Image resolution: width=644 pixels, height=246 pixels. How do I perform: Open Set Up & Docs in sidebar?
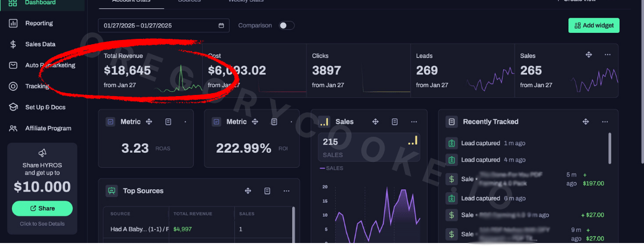45,107
